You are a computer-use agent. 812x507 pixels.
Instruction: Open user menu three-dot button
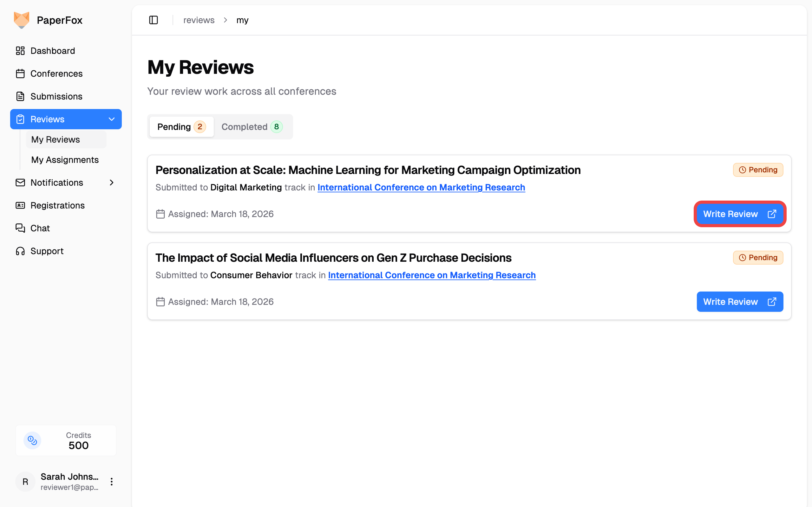[x=111, y=482]
